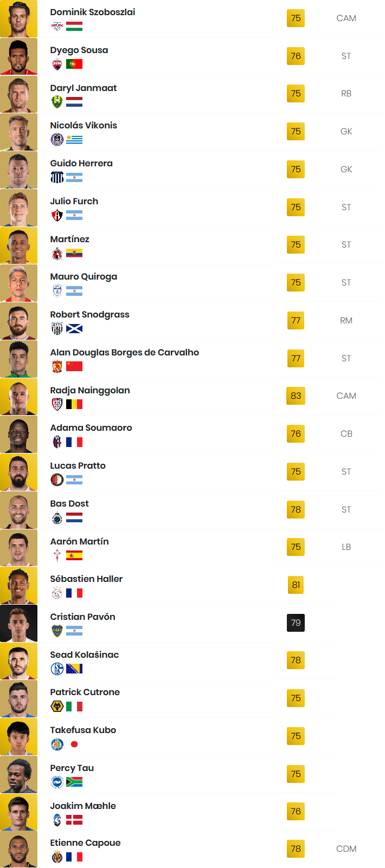385x868 pixels.
Task: Click Japan flag under Takefusa Kubo
Action: pos(74,744)
